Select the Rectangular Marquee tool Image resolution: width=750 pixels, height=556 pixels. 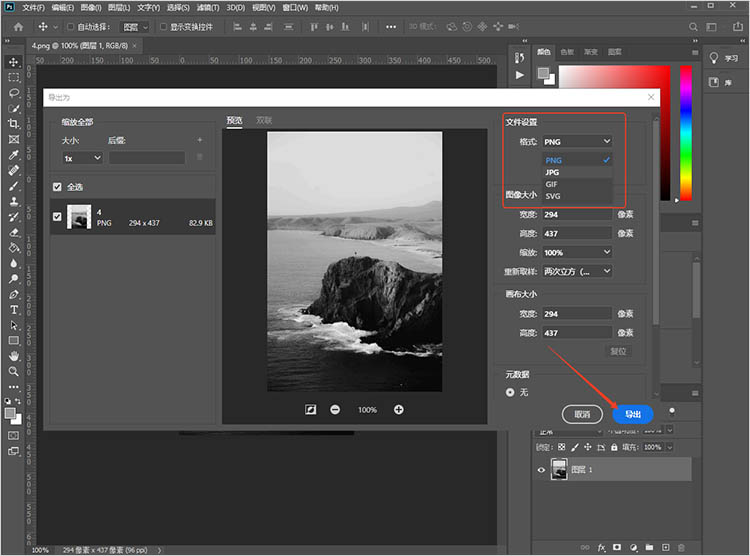[x=13, y=78]
